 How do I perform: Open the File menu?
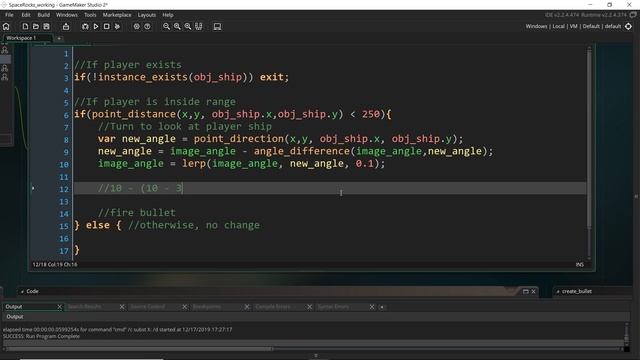(9, 15)
